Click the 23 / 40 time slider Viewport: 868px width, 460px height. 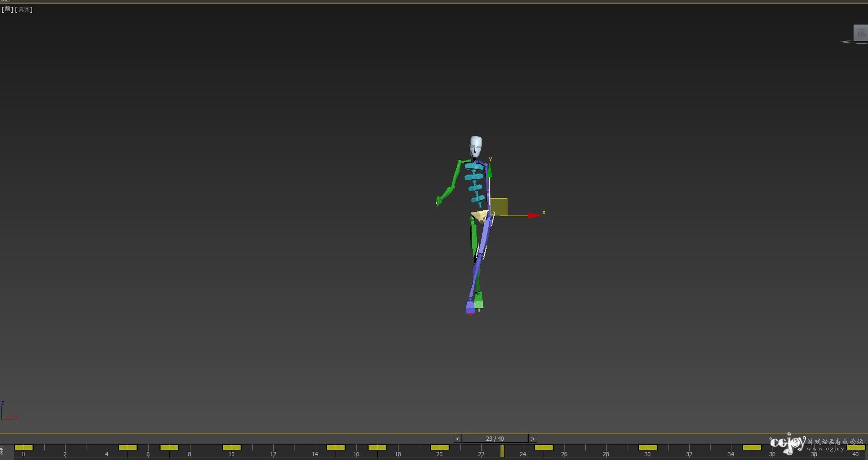pyautogui.click(x=495, y=439)
